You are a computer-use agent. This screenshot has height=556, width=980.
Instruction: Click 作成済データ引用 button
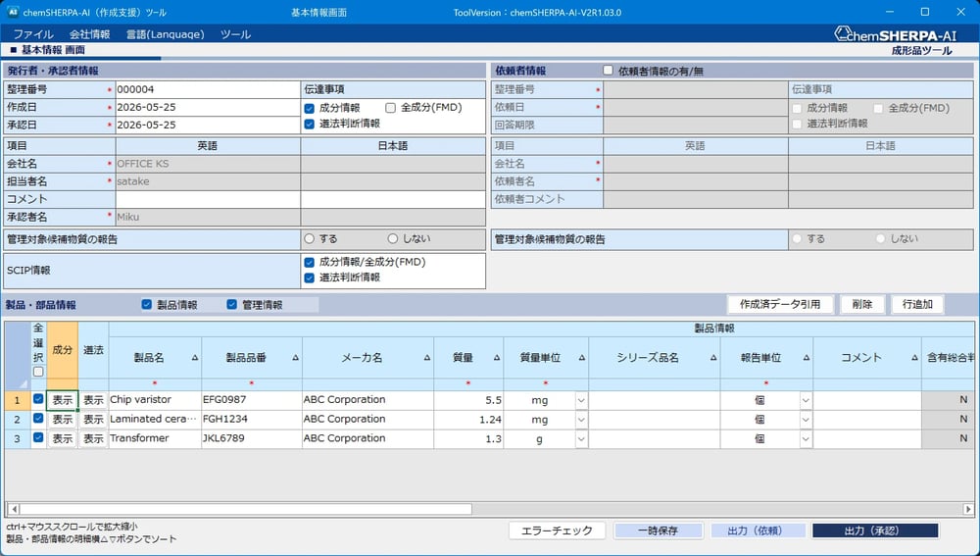pyautogui.click(x=780, y=305)
